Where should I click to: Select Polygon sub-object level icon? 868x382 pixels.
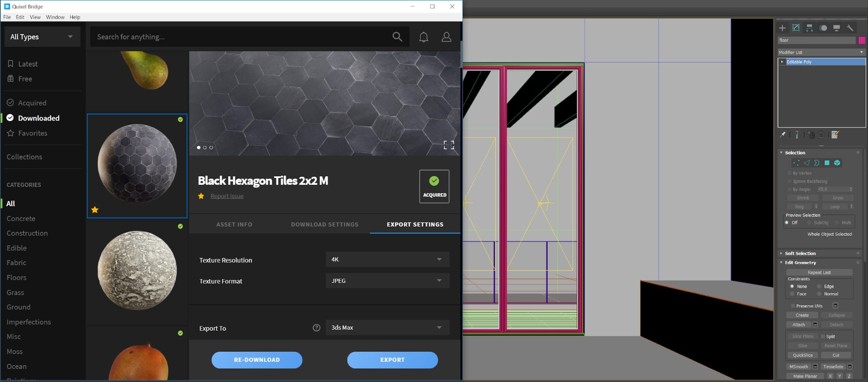tap(827, 163)
